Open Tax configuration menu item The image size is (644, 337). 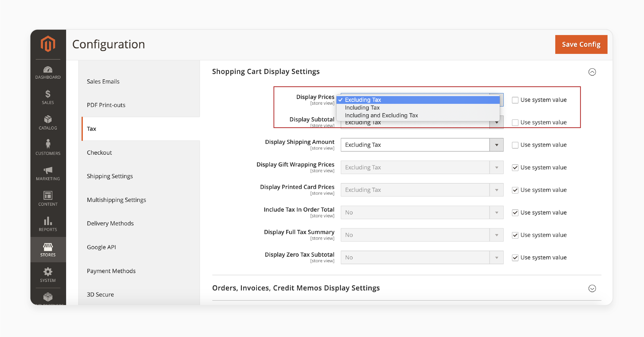(x=91, y=128)
